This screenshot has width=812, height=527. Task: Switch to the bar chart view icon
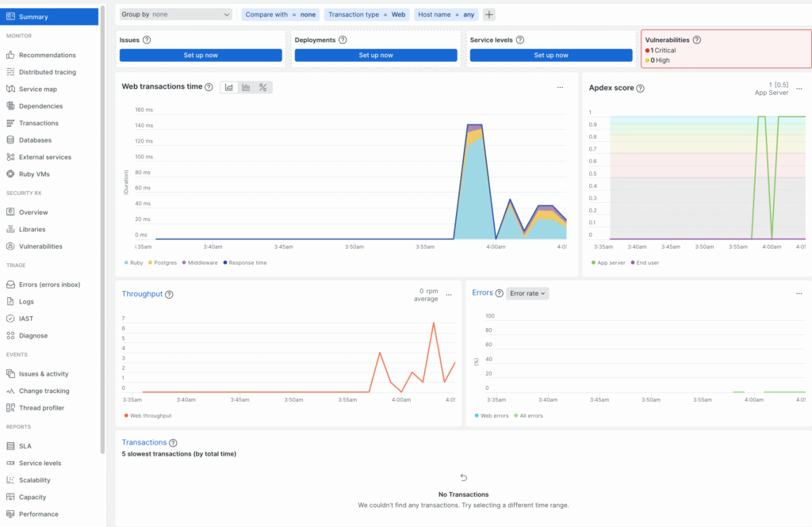click(x=246, y=87)
